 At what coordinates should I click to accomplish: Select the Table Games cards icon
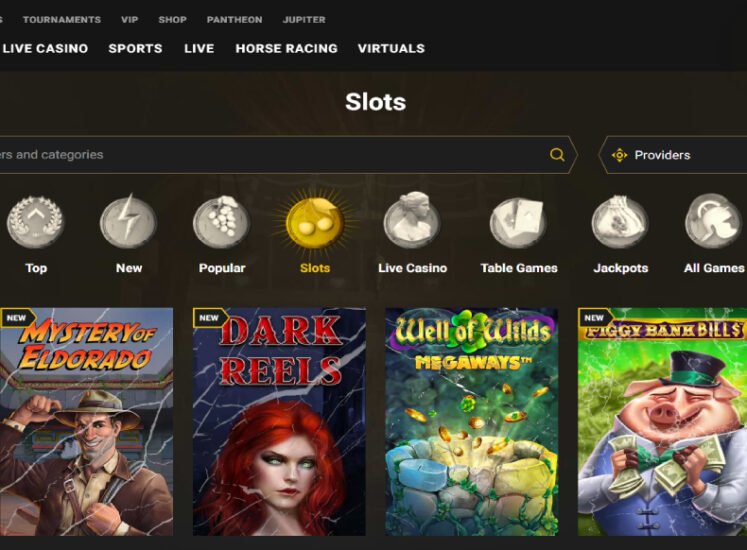[x=518, y=223]
